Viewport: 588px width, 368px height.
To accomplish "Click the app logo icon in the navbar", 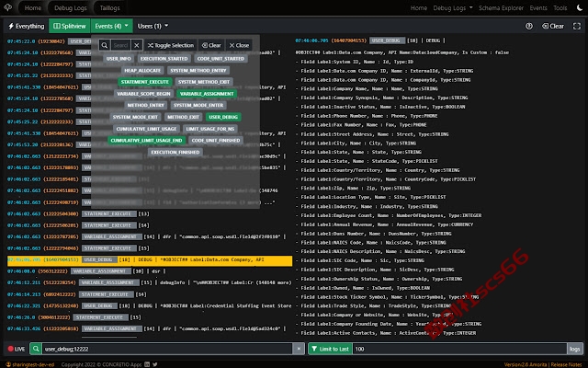I will pos(7,7).
